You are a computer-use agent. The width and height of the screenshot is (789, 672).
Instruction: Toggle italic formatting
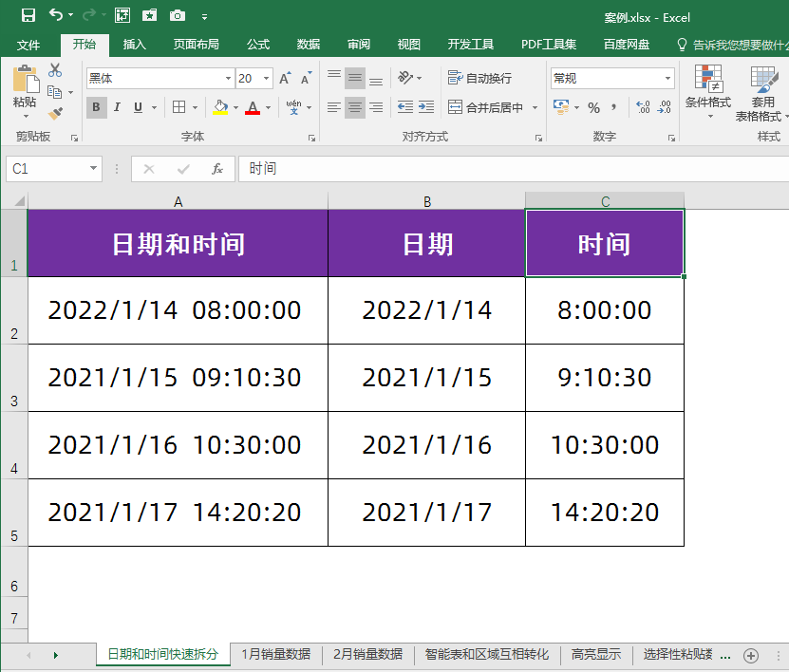(117, 107)
